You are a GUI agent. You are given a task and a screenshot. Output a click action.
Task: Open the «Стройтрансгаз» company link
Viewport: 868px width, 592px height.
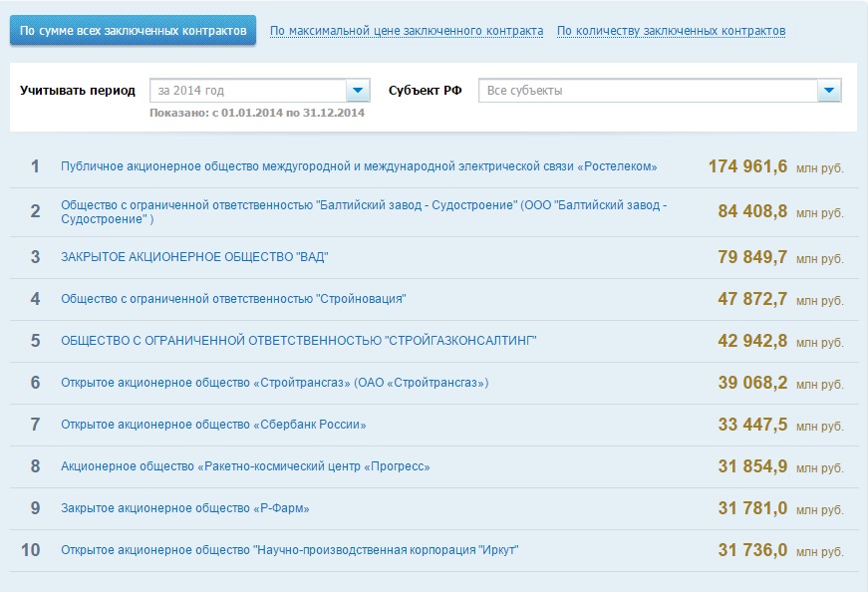[275, 383]
